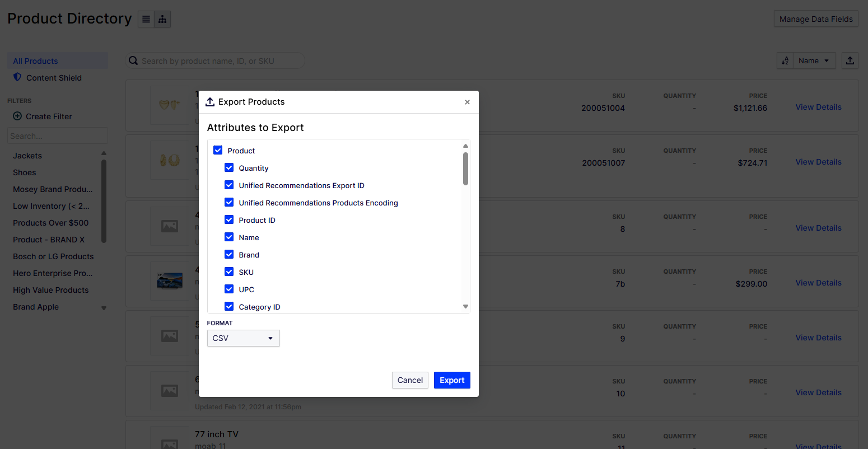Click the blue Export button
Image resolution: width=868 pixels, height=449 pixels.
(x=452, y=380)
